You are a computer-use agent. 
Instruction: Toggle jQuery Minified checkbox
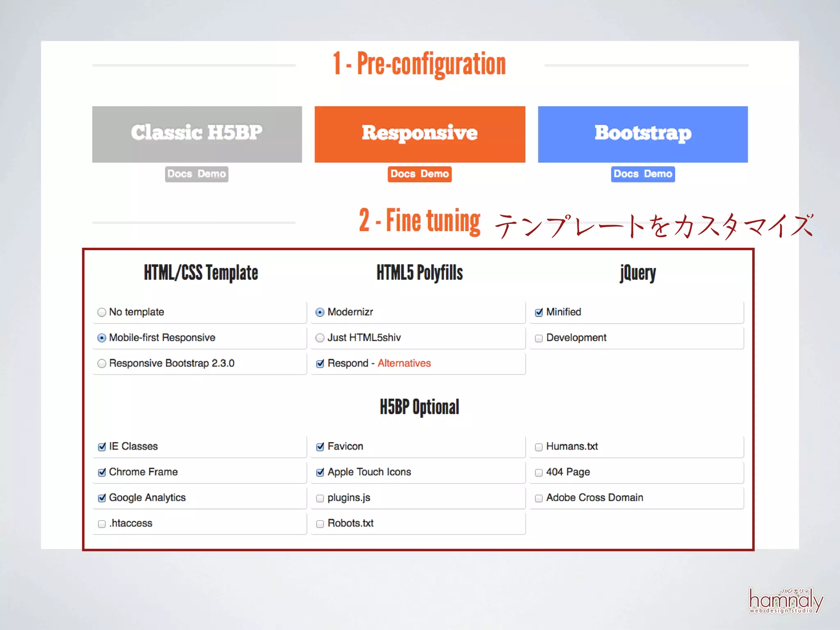(539, 313)
